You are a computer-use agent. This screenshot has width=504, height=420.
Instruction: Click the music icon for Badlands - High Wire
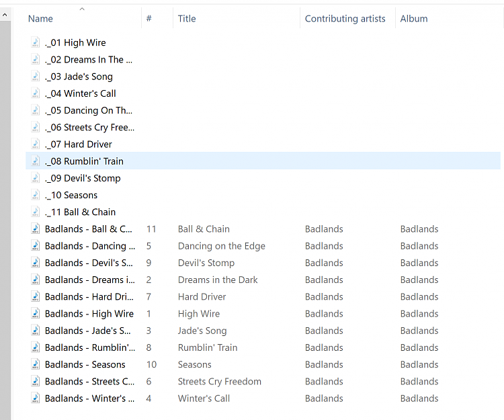[36, 314]
